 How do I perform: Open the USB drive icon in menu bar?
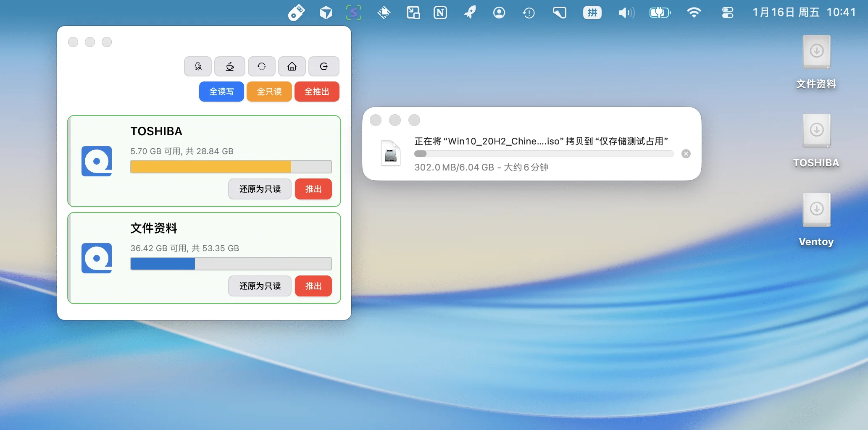tap(297, 12)
